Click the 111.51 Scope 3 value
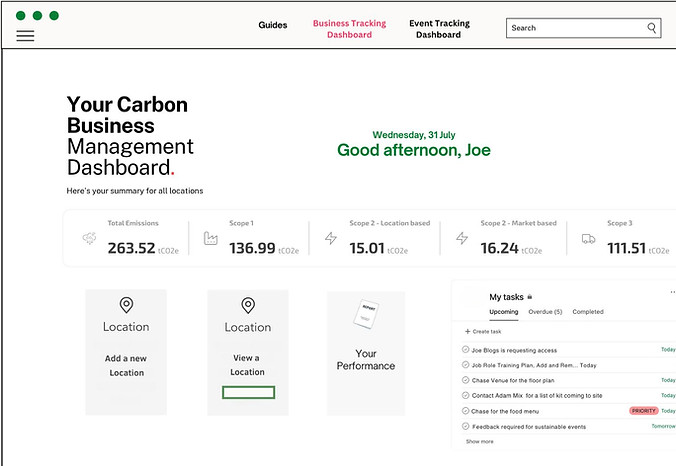676x466 pixels. click(x=626, y=248)
